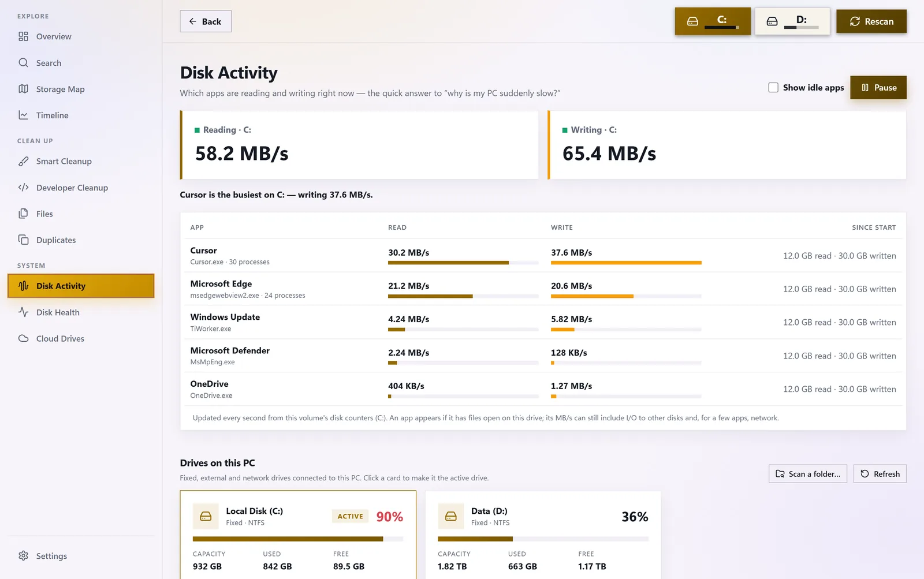Select the Windows Update app name
Screen dimensions: 924x579
[225, 317]
